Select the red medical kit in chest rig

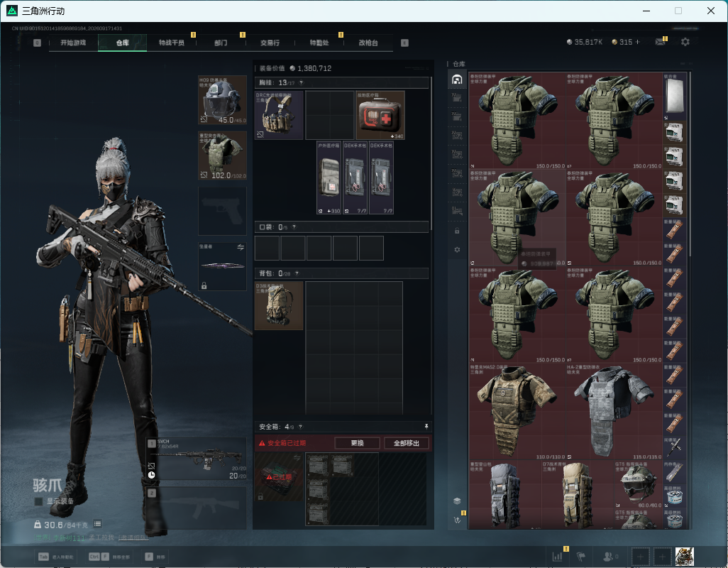tap(380, 115)
